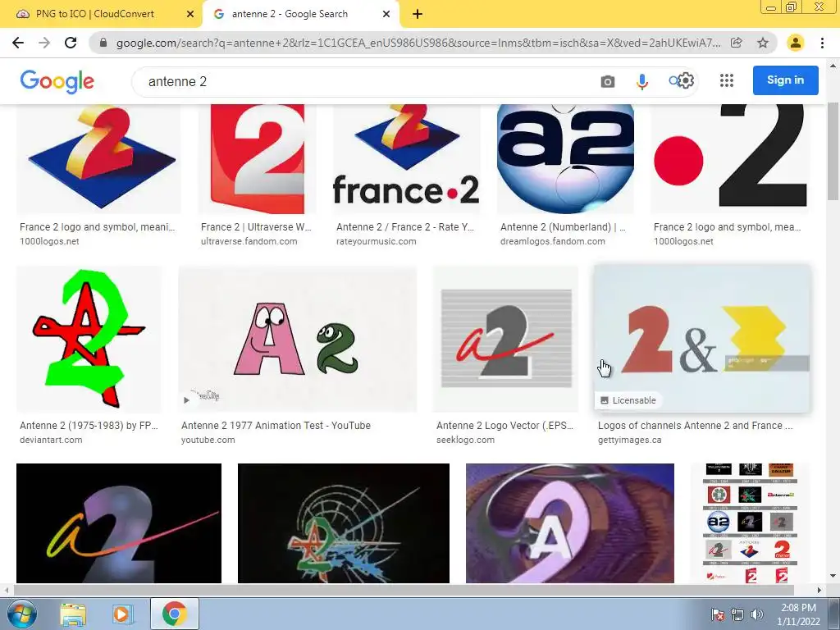840x630 pixels.
Task: Open the rainbow a2 on black thumbnail
Action: pos(119,523)
